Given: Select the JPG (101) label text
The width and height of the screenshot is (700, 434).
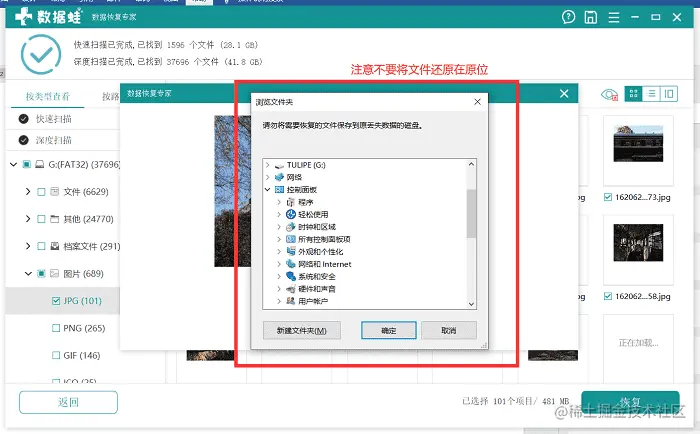Looking at the screenshot, I should pyautogui.click(x=83, y=301).
